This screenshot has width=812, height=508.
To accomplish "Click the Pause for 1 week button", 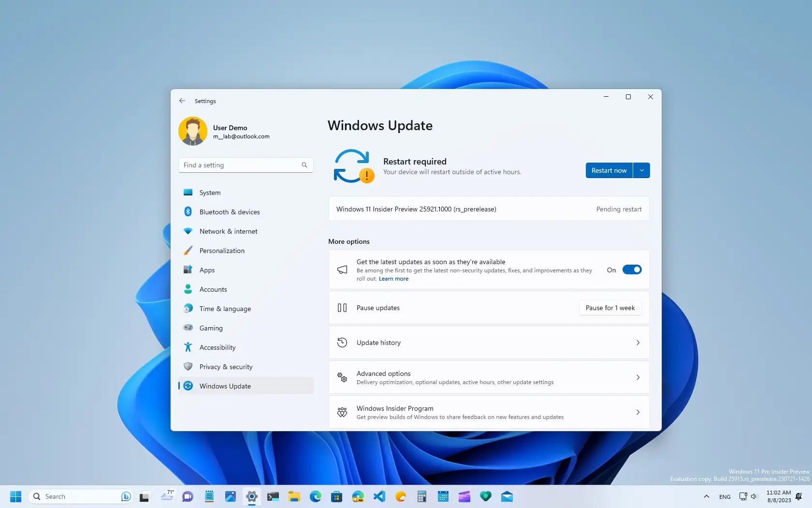I will click(x=609, y=307).
